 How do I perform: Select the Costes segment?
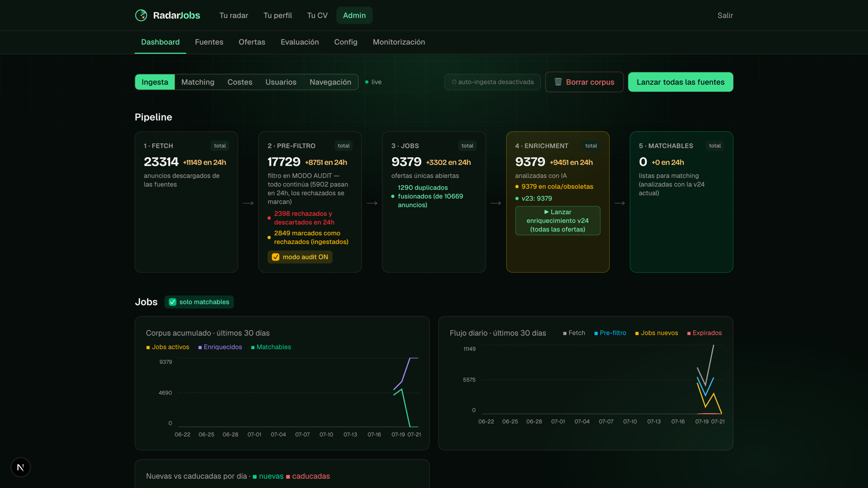tap(240, 82)
